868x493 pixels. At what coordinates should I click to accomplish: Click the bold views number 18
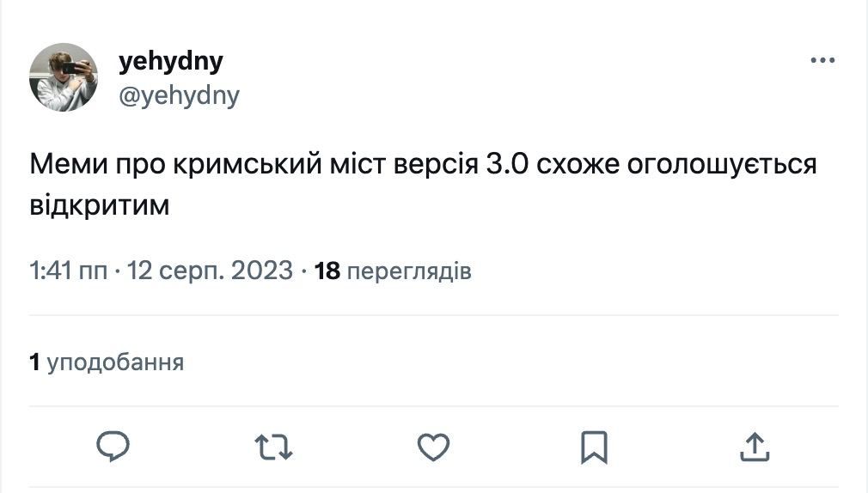point(328,272)
